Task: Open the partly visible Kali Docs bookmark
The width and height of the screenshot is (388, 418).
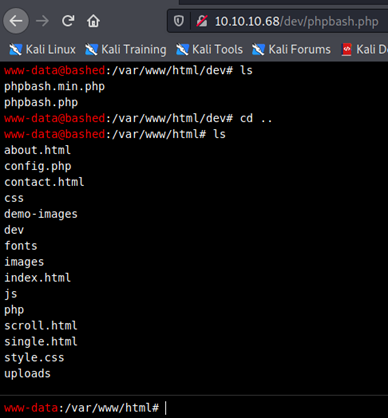Action: pyautogui.click(x=364, y=50)
